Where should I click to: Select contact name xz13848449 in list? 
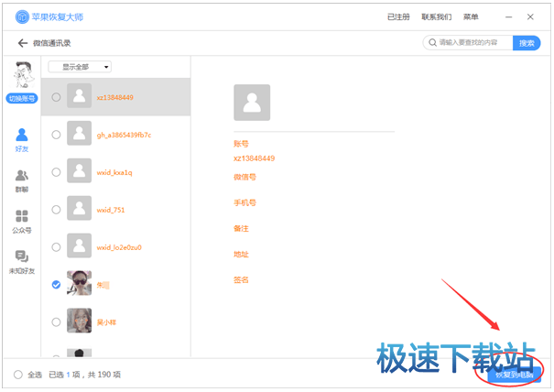tap(115, 98)
